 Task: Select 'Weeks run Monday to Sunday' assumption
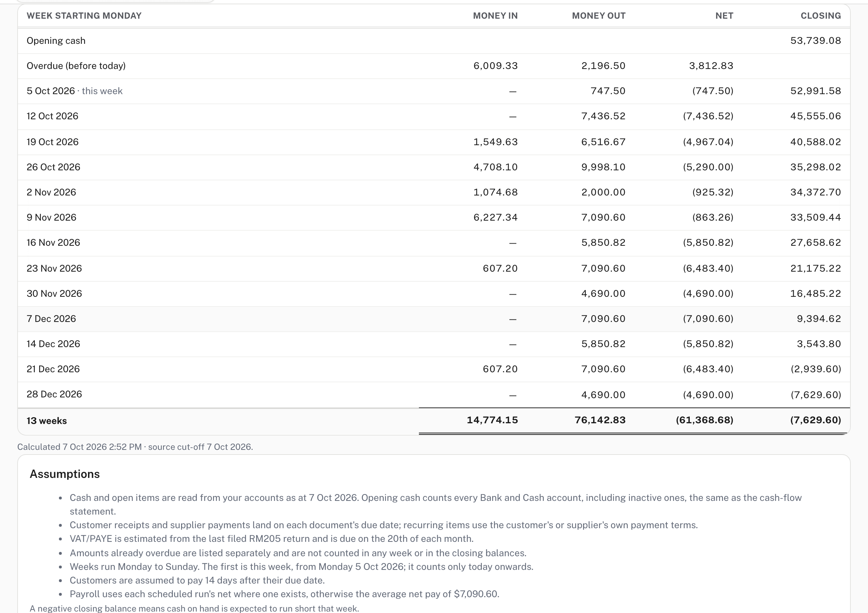click(301, 567)
